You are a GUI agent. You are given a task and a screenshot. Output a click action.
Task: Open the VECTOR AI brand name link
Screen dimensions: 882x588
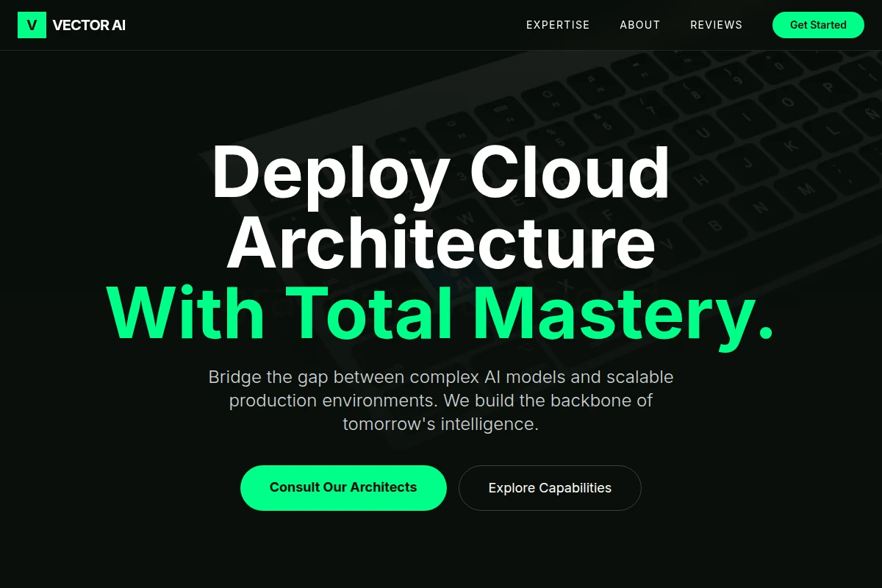point(89,25)
